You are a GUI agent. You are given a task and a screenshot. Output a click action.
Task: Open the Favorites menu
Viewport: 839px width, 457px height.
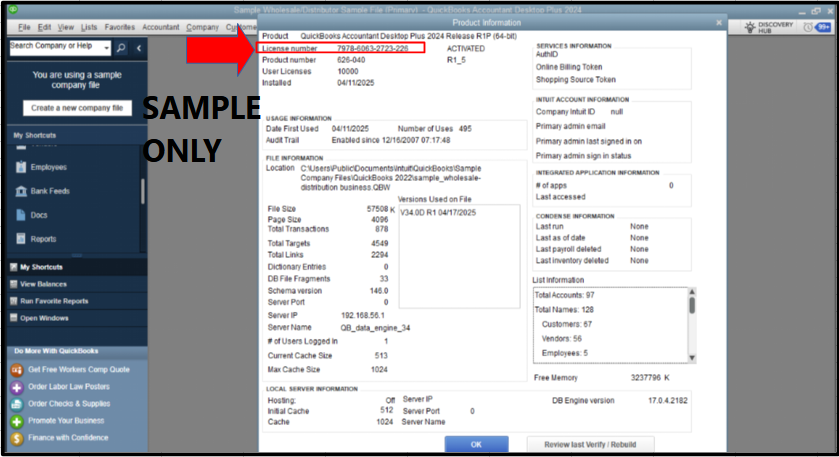pos(120,27)
